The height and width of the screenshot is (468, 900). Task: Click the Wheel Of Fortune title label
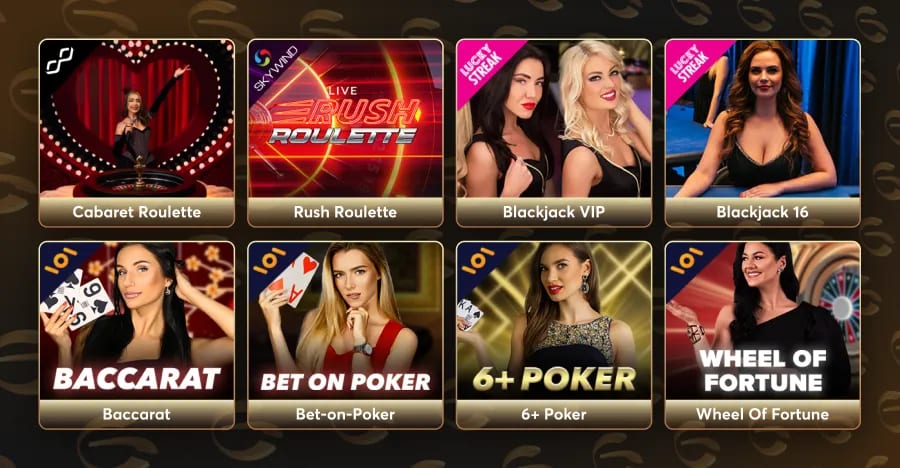coord(763,414)
